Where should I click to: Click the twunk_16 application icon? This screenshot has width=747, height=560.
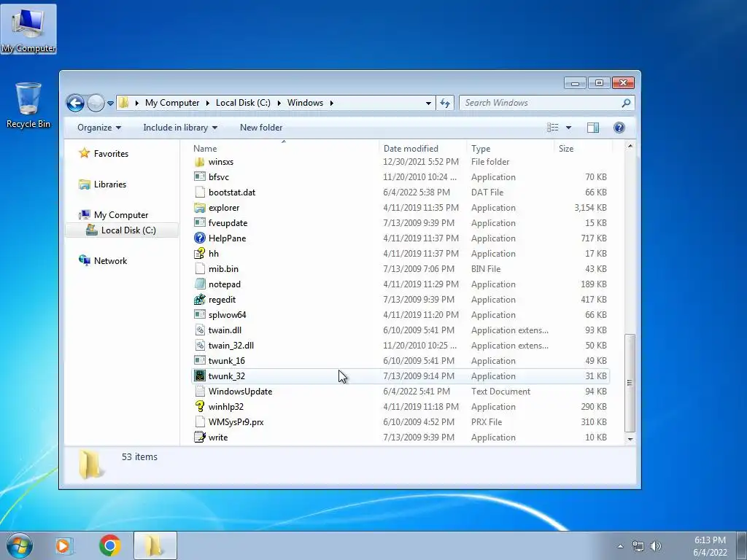point(200,360)
